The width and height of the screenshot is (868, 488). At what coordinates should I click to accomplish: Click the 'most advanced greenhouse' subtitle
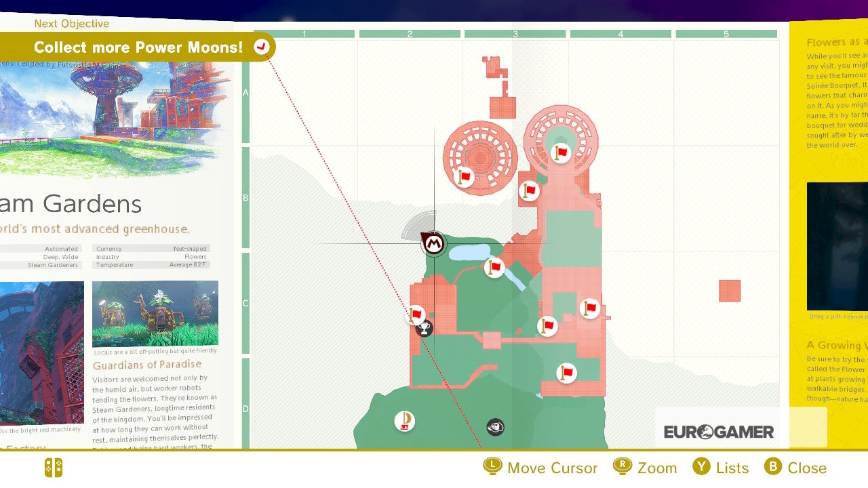point(95,229)
